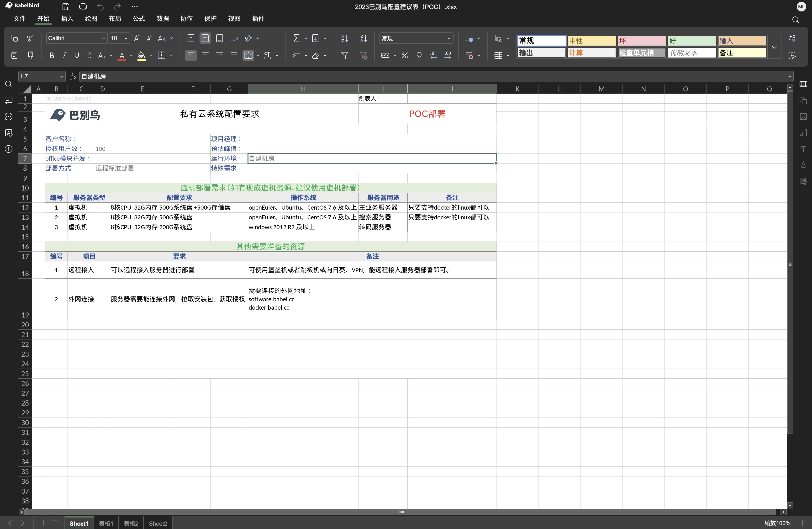Click the Redo arrow icon
Viewport: 812px width, 529px height.
coord(117,6)
